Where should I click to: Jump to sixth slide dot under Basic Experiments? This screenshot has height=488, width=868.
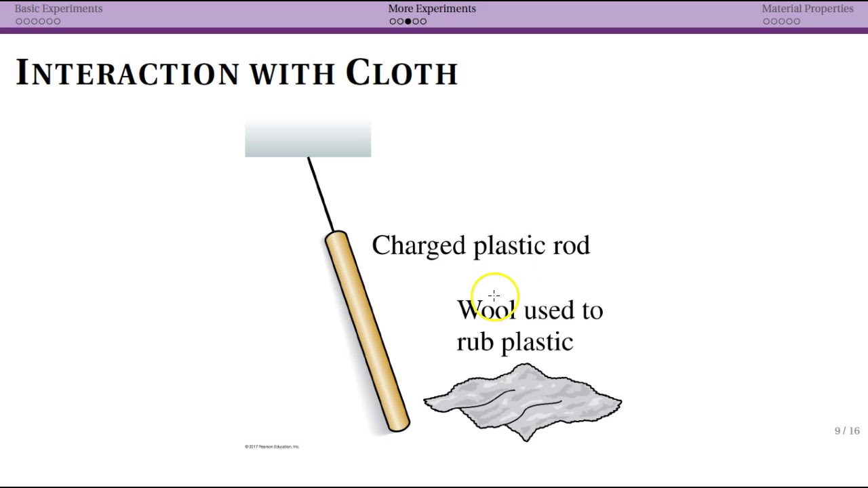57,22
